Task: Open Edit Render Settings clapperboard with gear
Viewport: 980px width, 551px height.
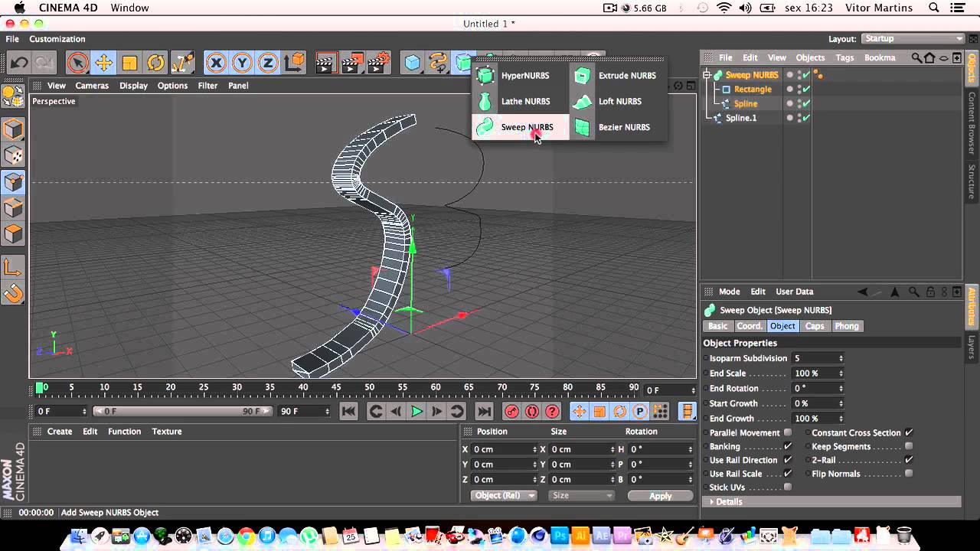Action: (x=379, y=63)
